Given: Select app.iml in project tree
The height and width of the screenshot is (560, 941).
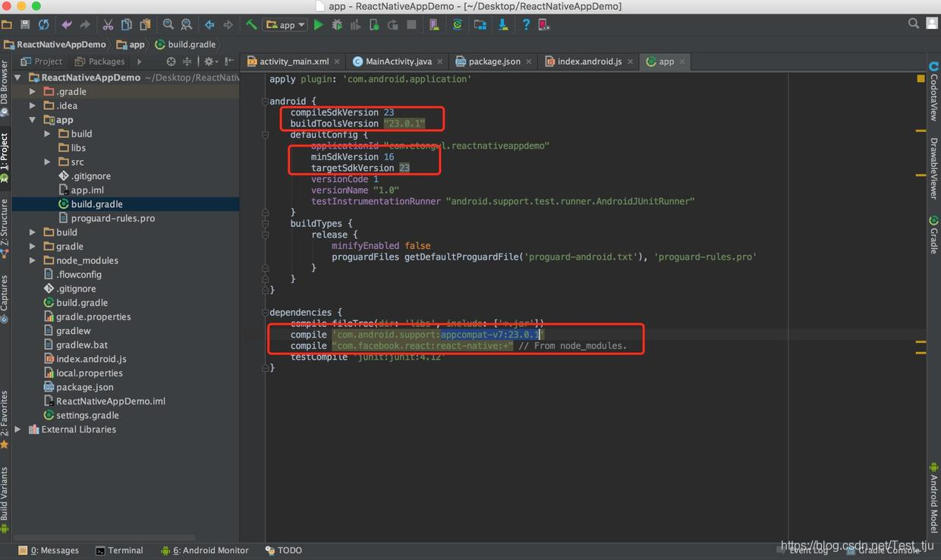Looking at the screenshot, I should tap(81, 190).
